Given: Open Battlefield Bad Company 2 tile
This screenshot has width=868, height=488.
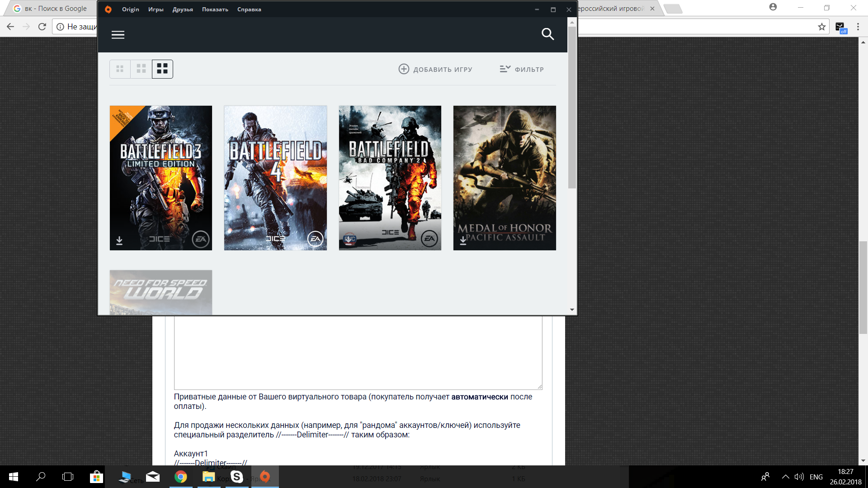Looking at the screenshot, I should point(390,178).
